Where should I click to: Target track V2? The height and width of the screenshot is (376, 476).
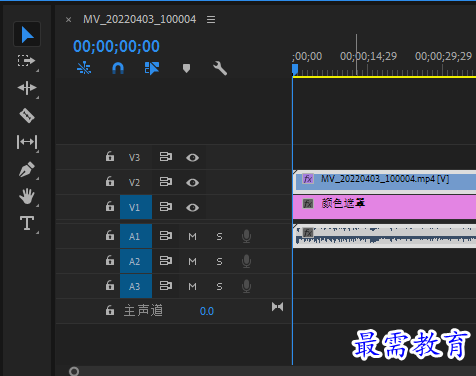(x=134, y=182)
